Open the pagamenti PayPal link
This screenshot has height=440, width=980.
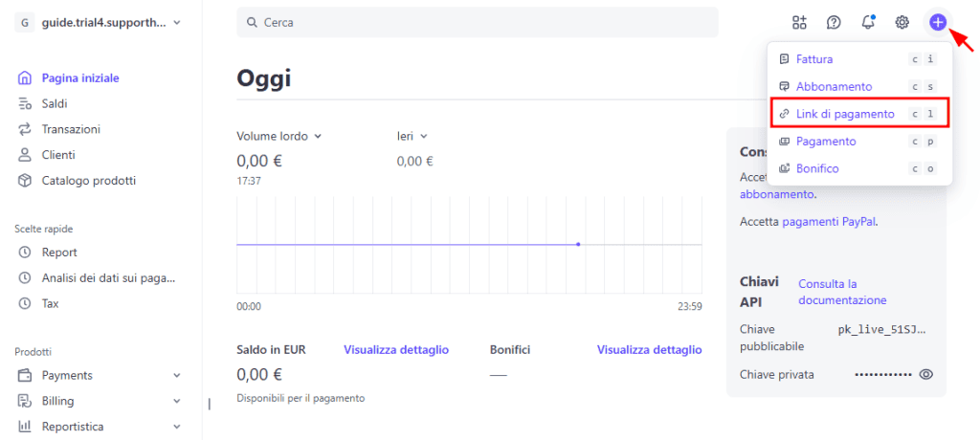(829, 221)
